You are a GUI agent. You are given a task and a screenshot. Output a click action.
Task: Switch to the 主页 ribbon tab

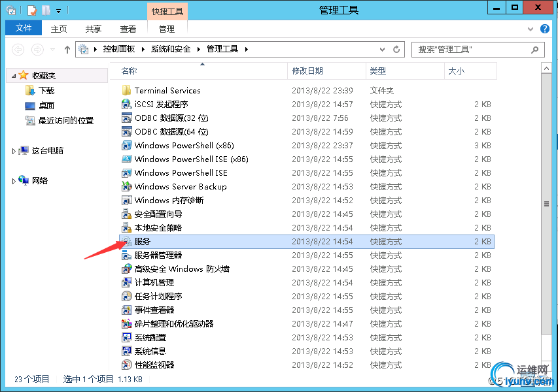point(59,29)
